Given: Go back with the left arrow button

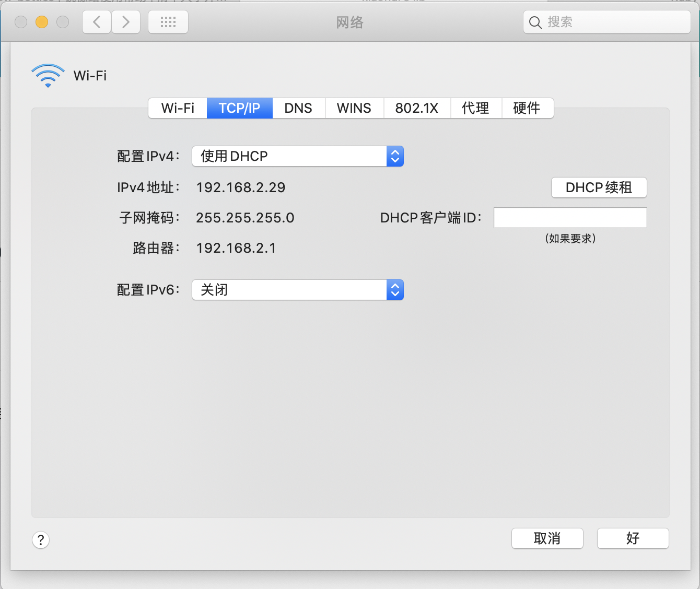Looking at the screenshot, I should coord(97,22).
